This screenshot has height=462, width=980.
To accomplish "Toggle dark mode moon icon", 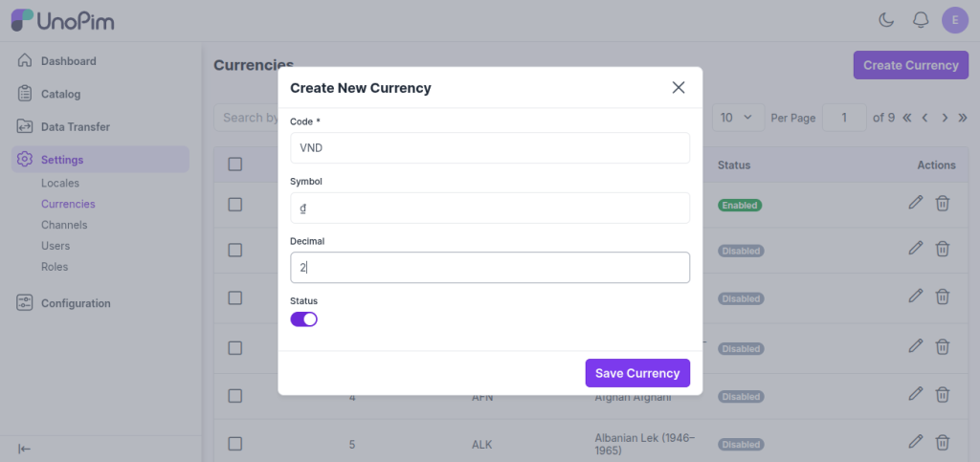I will (886, 20).
